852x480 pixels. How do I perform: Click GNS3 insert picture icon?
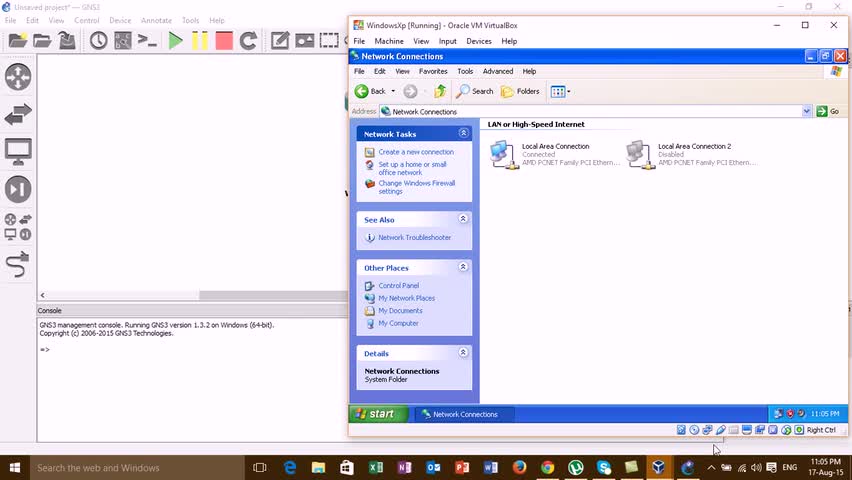[304, 40]
